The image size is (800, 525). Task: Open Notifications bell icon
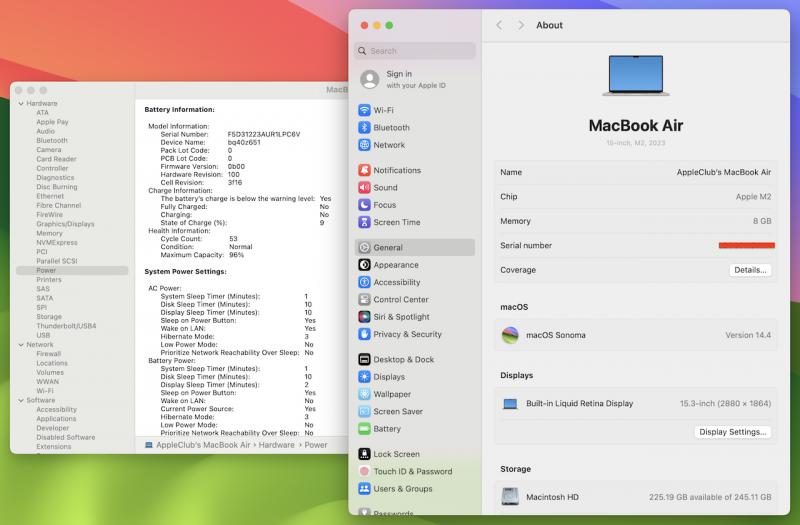tap(364, 170)
